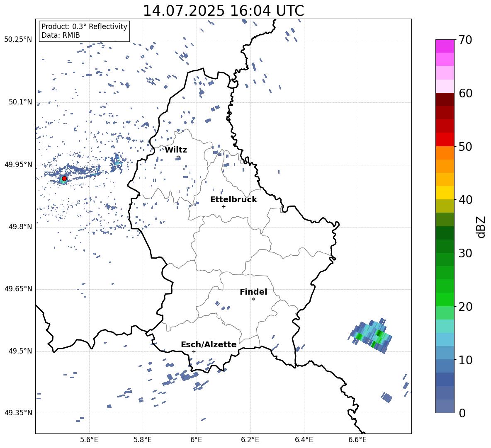The image size is (491, 448).
Task: Click the colorbar tick label '60'
Action: 465,93
